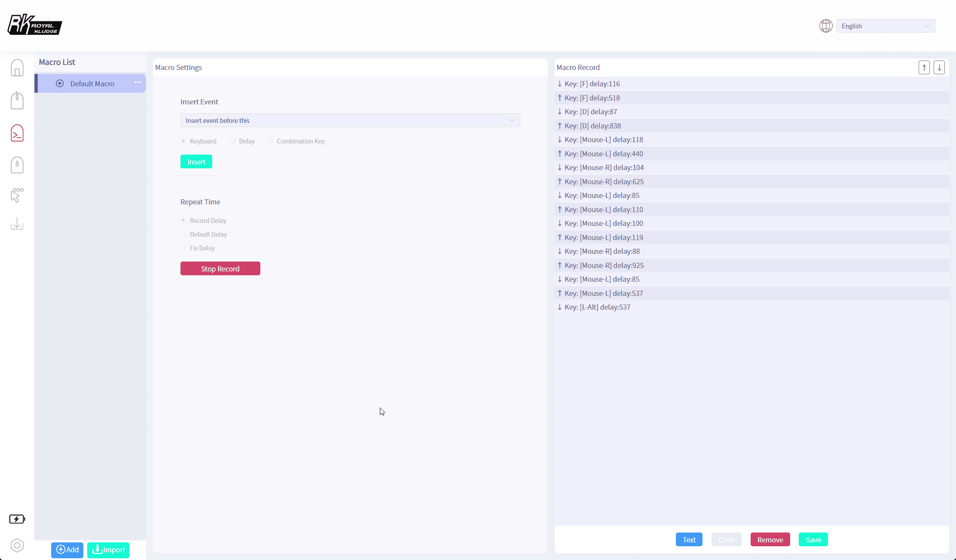Select record Key [Mouse-R] delay:104
Screen dimensions: 956x560
coord(752,167)
